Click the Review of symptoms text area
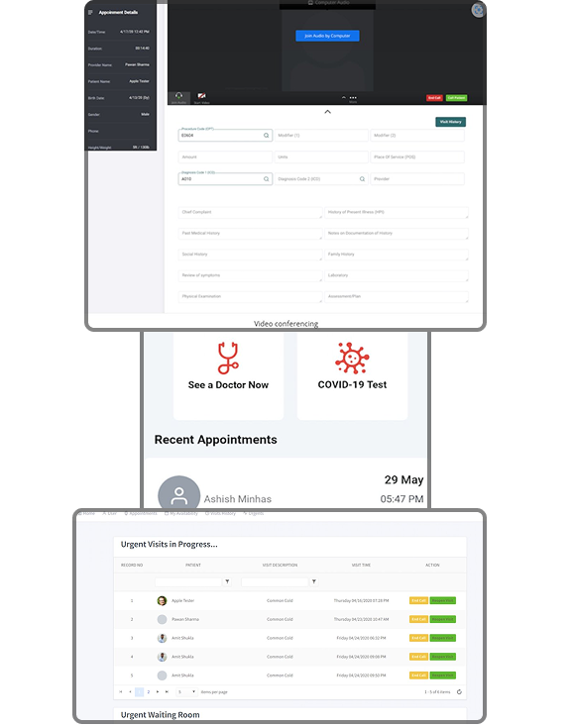This screenshot has height=728, width=571. [250, 275]
